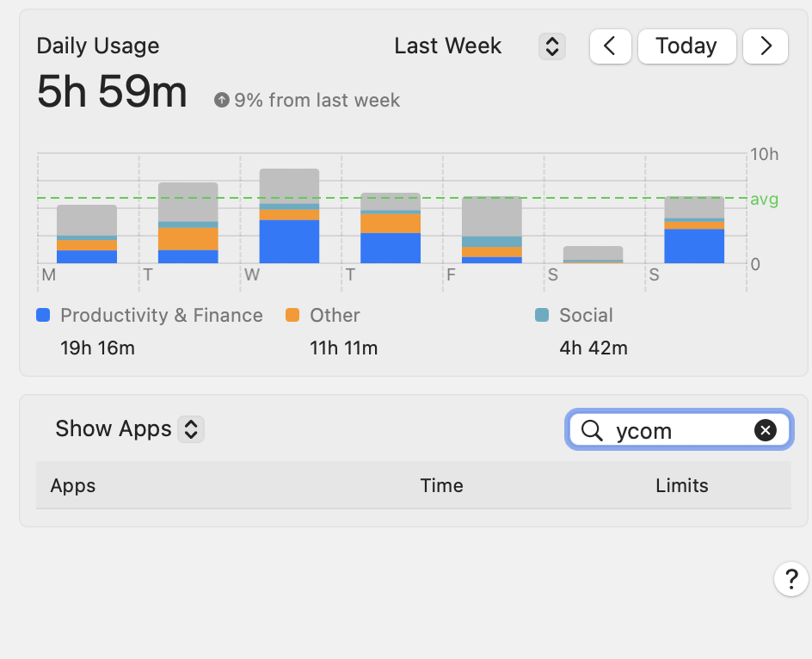Click the Limits column header

pyautogui.click(x=681, y=486)
